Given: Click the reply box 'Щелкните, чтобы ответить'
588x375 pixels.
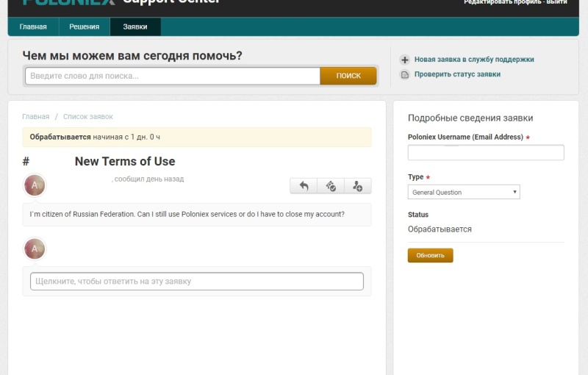Looking at the screenshot, I should point(196,281).
